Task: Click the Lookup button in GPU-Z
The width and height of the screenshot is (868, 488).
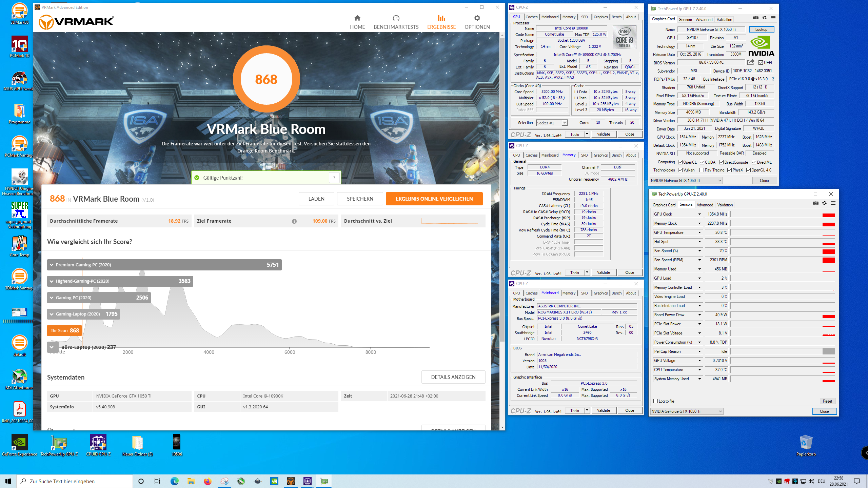Action: 761,29
